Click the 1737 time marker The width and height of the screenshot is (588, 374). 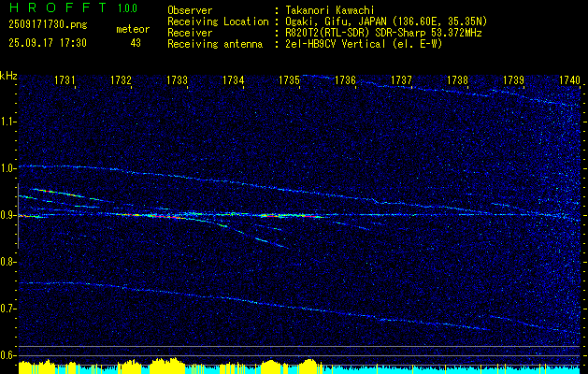401,79
